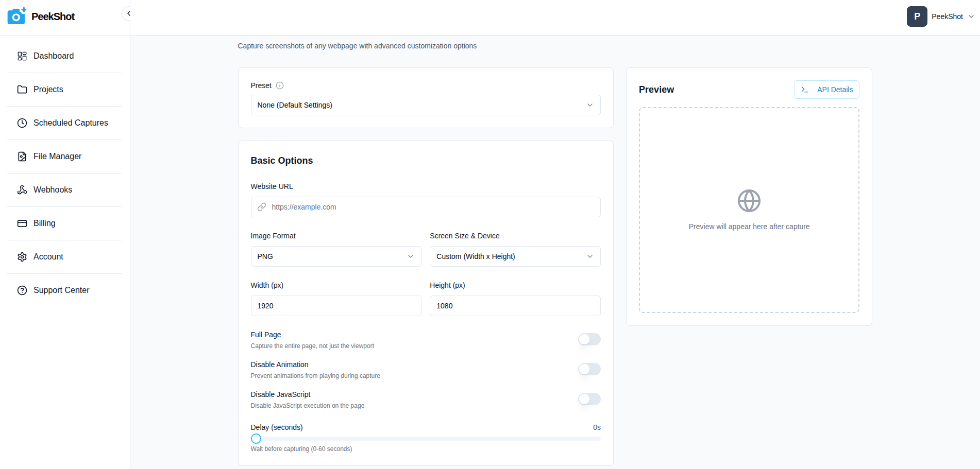Screen dimensions: 980x469
Task: Click the File Manager document icon
Action: 22,157
